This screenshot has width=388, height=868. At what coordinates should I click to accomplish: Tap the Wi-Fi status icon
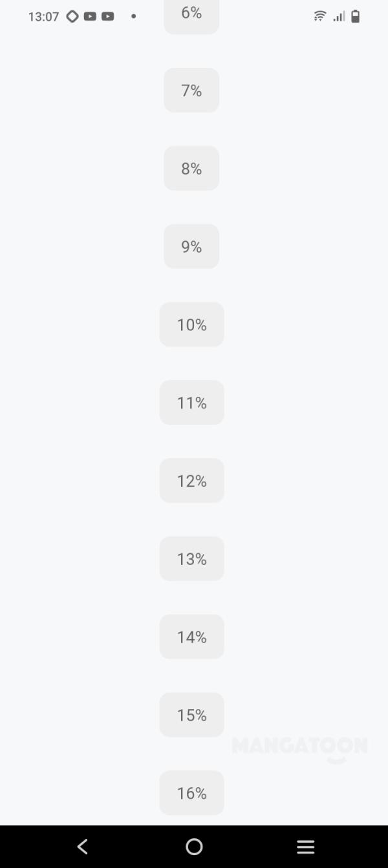pos(319,16)
